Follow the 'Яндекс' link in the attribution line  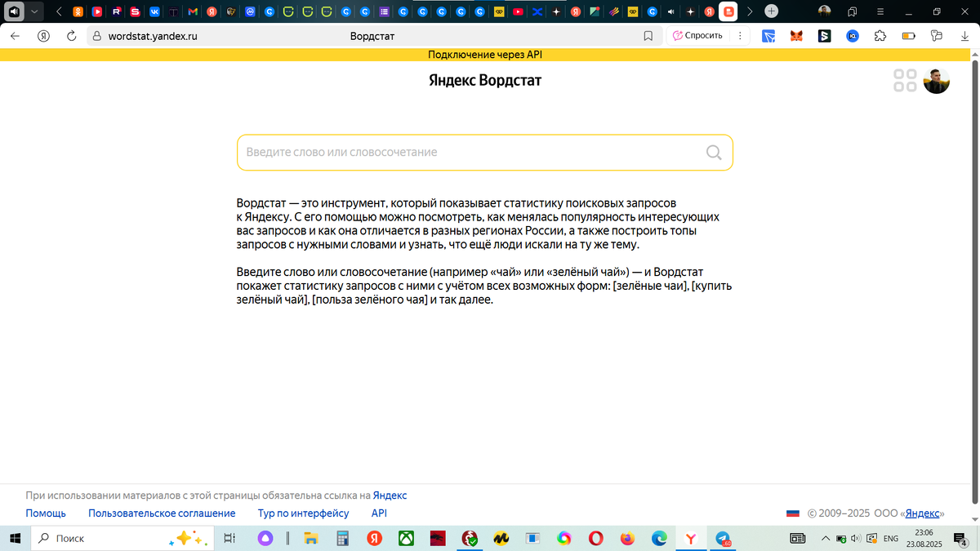390,495
